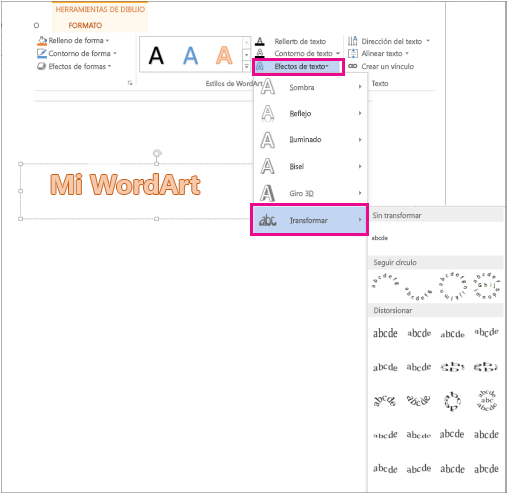Select fourth warp style in Distorsionar row one
Screen dimensions: 507x493
coord(487,332)
